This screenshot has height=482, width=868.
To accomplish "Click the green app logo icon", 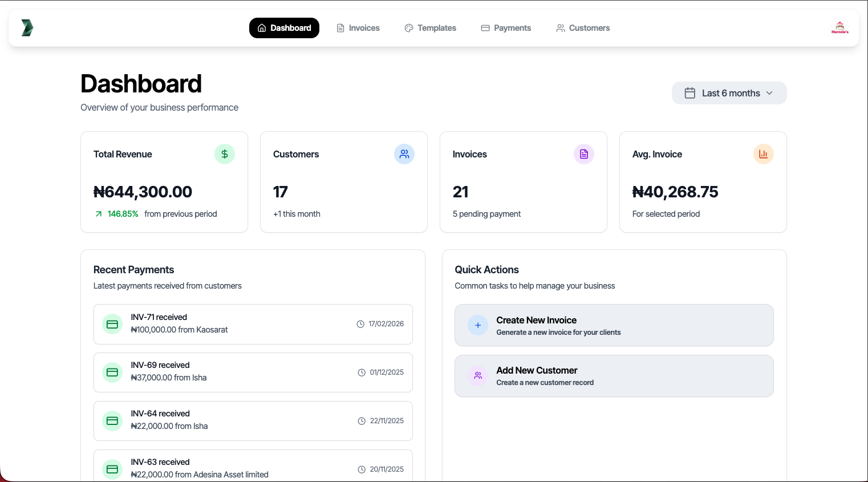I will (27, 28).
